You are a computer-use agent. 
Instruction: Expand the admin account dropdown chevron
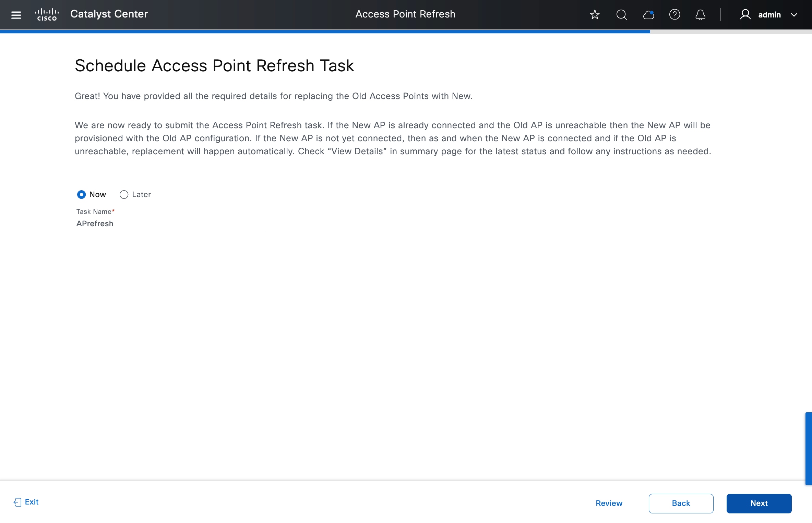794,15
